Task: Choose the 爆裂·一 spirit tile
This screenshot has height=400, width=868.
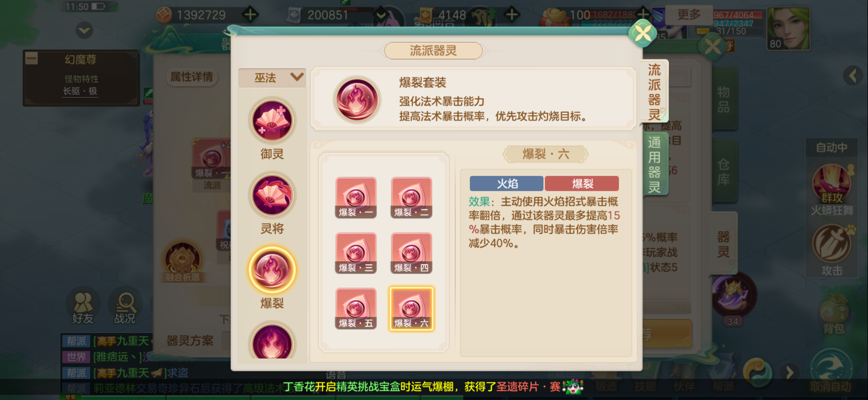Action: (x=356, y=197)
